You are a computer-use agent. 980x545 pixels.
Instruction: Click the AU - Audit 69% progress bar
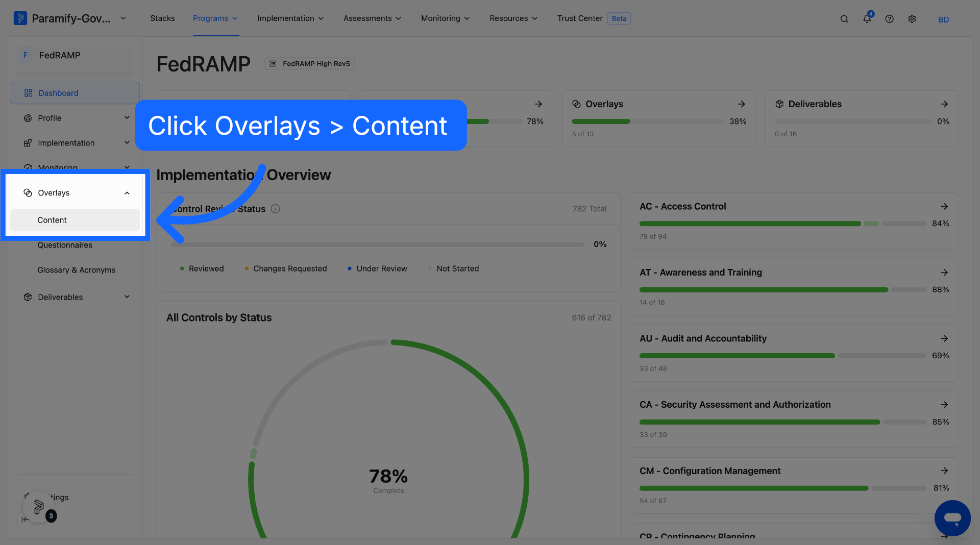782,356
